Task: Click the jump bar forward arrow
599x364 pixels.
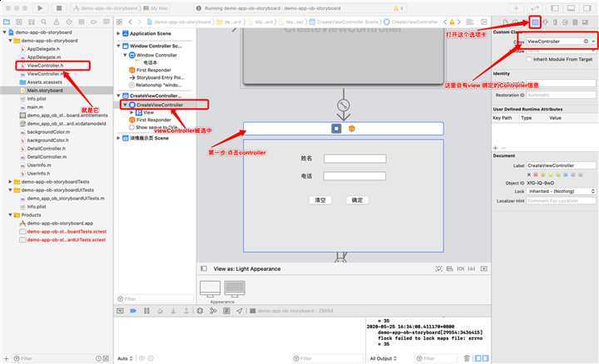Action: [139, 22]
